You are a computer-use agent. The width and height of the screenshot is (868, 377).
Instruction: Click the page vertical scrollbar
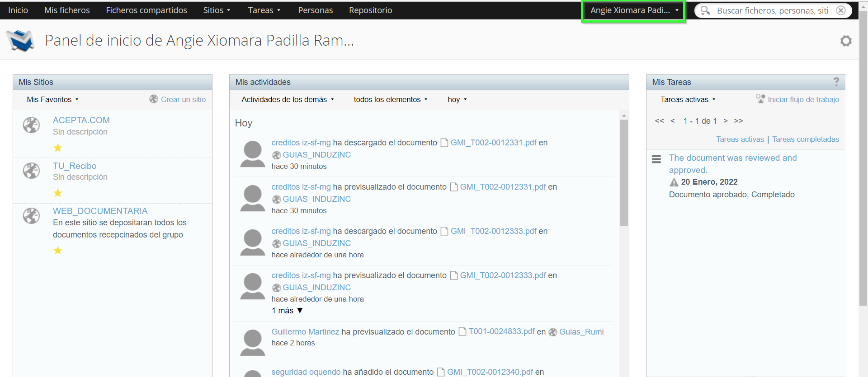(x=863, y=158)
